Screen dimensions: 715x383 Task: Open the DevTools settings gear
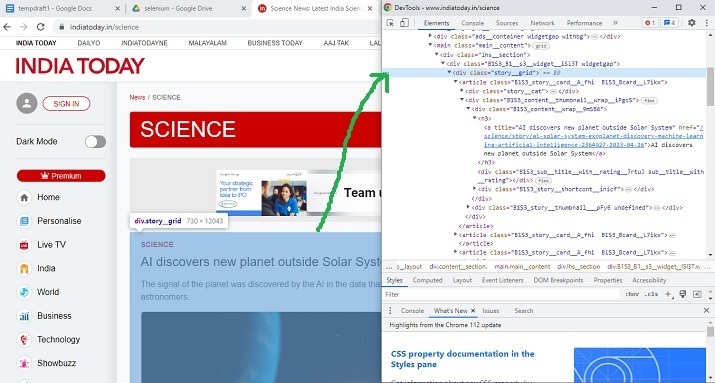[692, 23]
